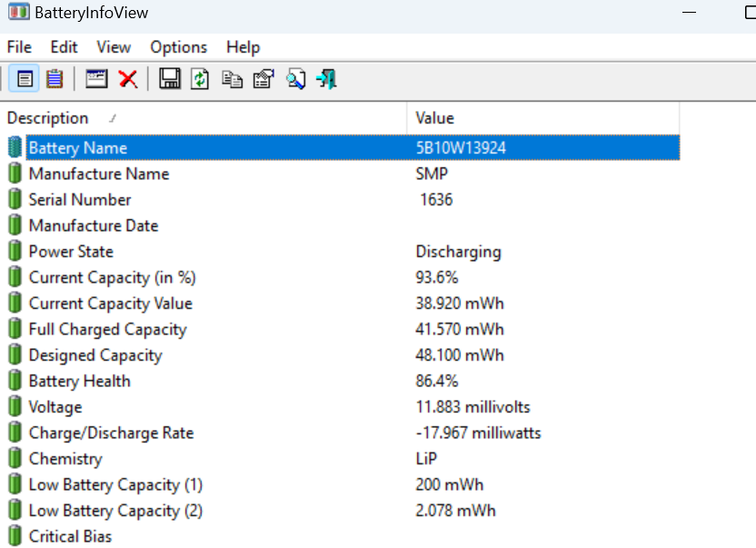Sort by the Value column header

[x=543, y=118]
